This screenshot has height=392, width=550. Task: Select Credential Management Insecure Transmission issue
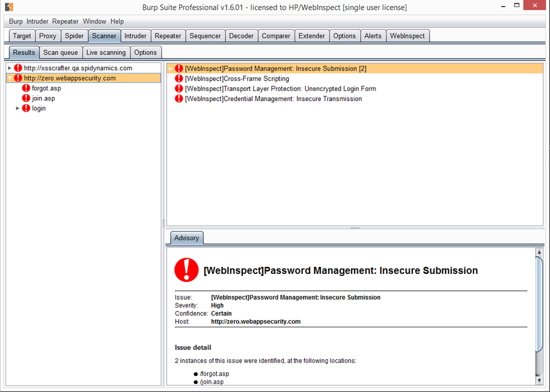click(273, 99)
